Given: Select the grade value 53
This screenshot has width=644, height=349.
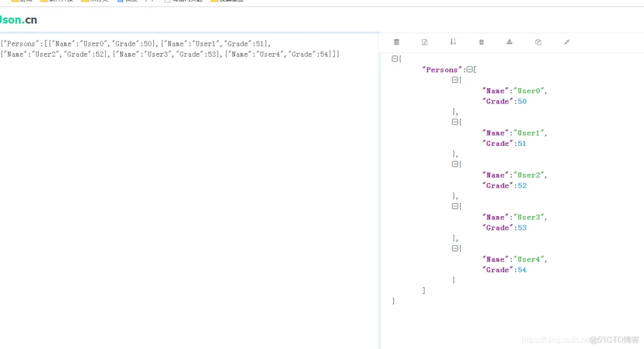Looking at the screenshot, I should [x=522, y=228].
